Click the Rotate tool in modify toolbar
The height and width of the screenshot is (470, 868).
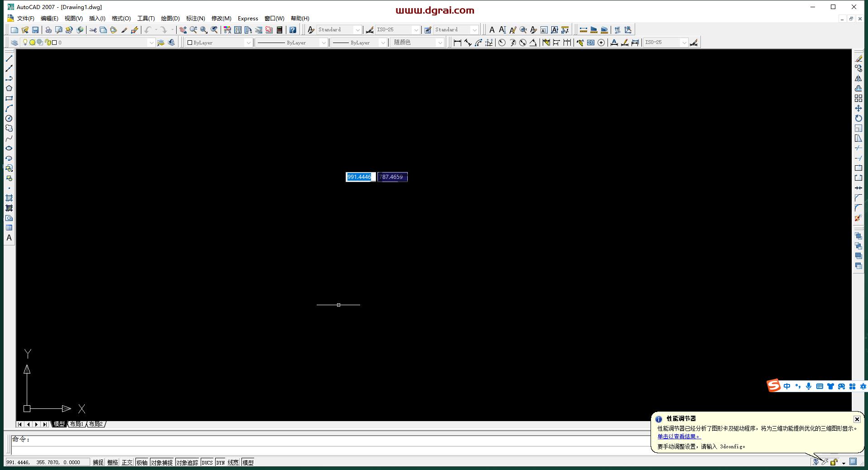click(x=858, y=118)
